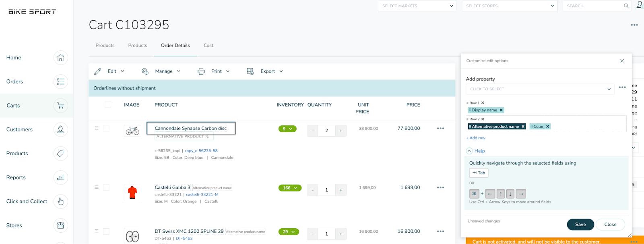Save the edit options changes
644x244 pixels.
point(580,225)
